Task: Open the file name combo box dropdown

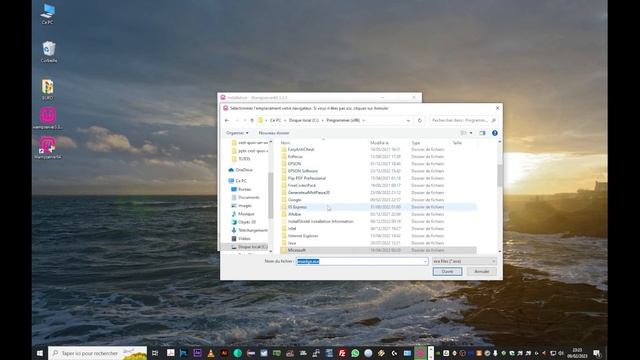Action: (425, 261)
